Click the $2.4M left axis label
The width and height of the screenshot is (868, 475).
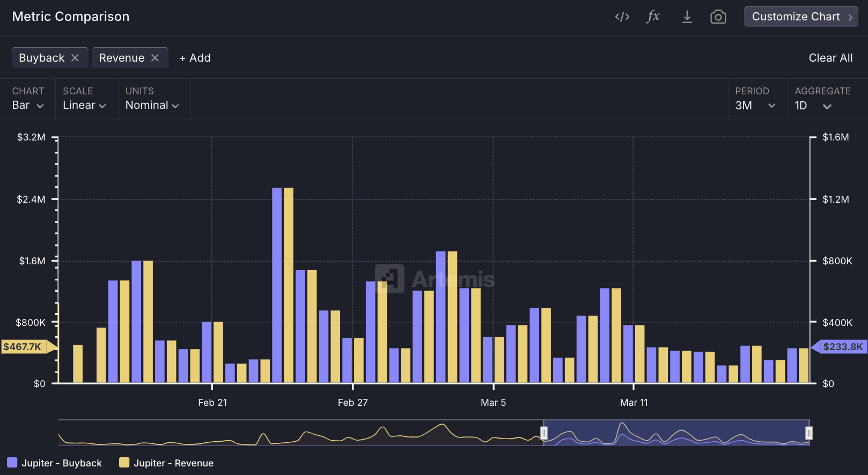31,199
